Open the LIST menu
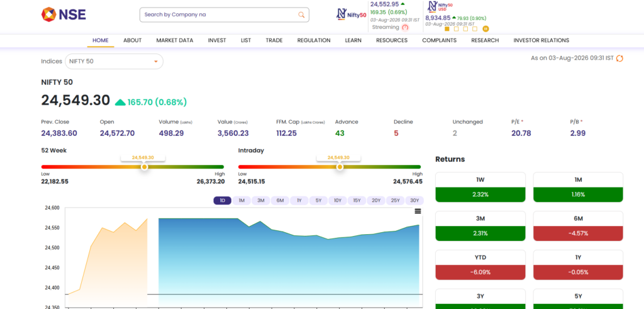644x309 pixels. [x=246, y=40]
